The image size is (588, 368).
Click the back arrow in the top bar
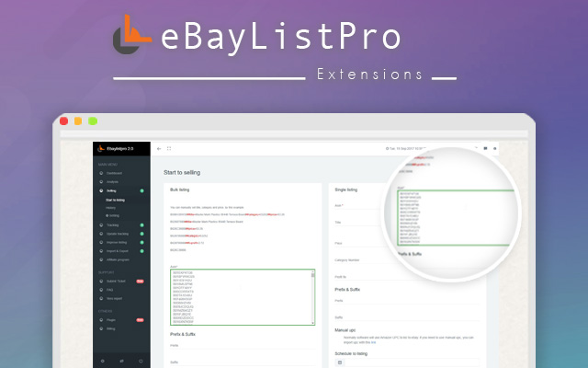click(x=159, y=149)
